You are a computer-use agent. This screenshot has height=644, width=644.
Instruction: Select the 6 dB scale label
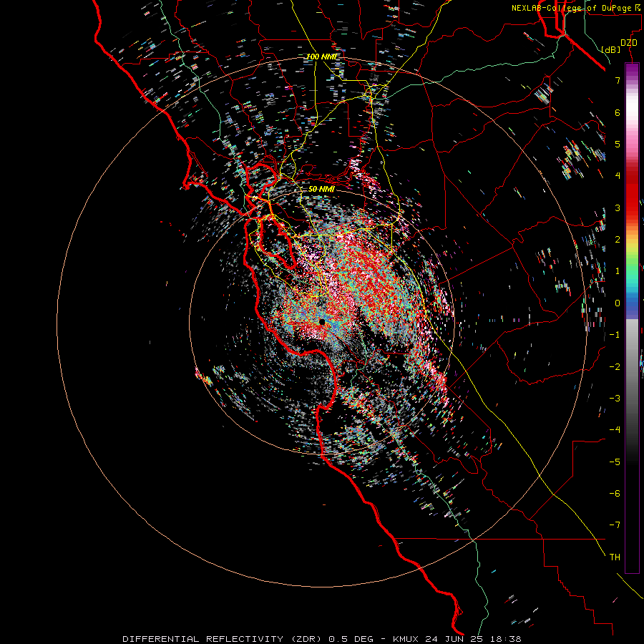(618, 112)
